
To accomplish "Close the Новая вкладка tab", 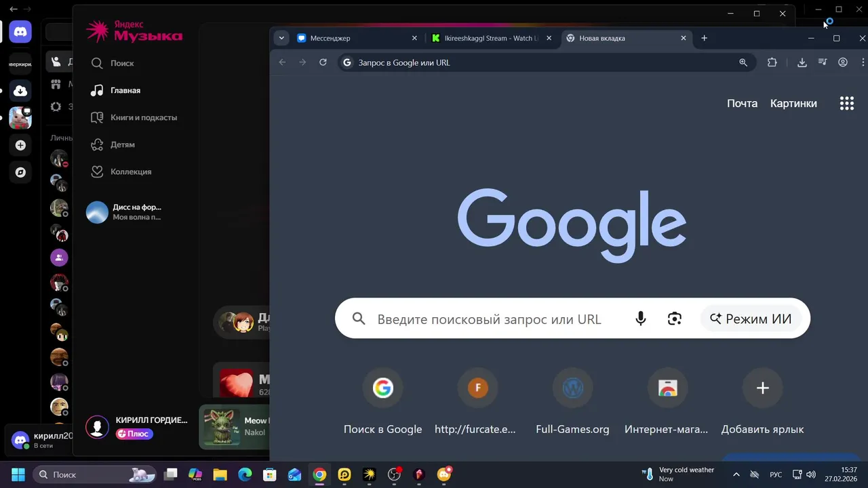I will click(684, 39).
